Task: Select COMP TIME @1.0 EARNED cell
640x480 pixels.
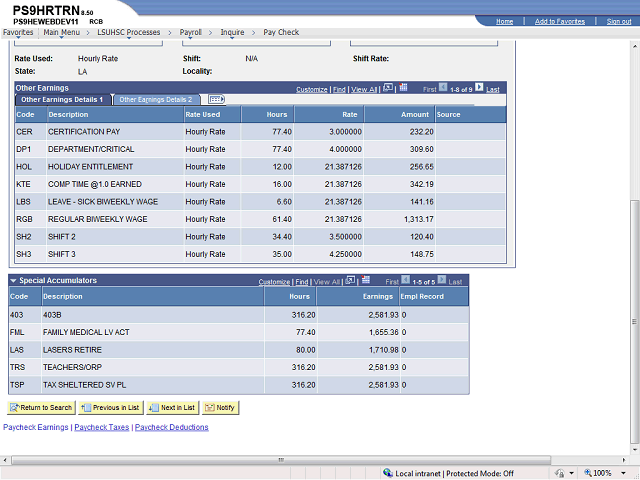Action: tap(95, 184)
